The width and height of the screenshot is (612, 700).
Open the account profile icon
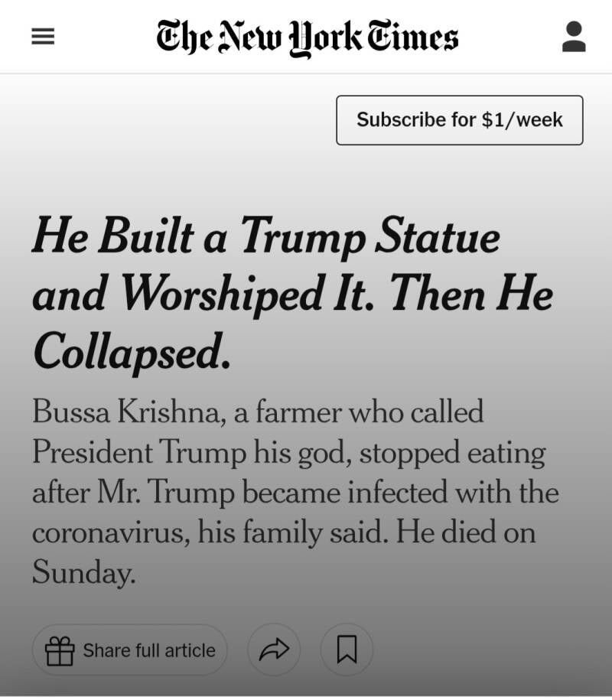tap(574, 37)
